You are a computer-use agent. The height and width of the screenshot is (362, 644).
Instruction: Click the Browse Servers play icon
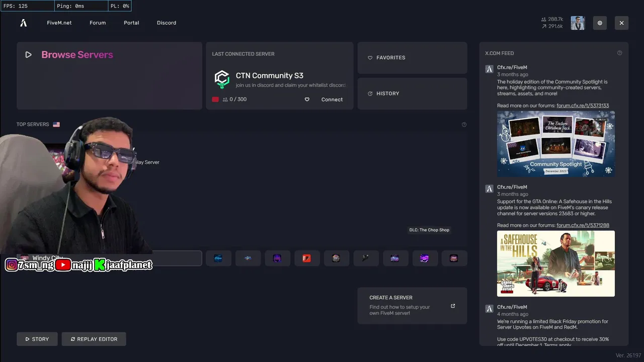tap(29, 55)
